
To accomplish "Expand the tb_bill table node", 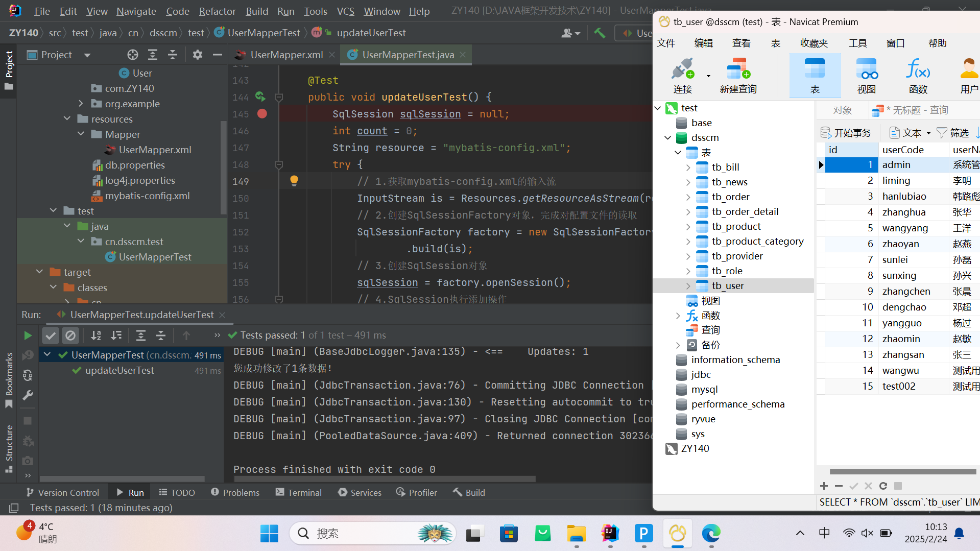I will tap(688, 167).
